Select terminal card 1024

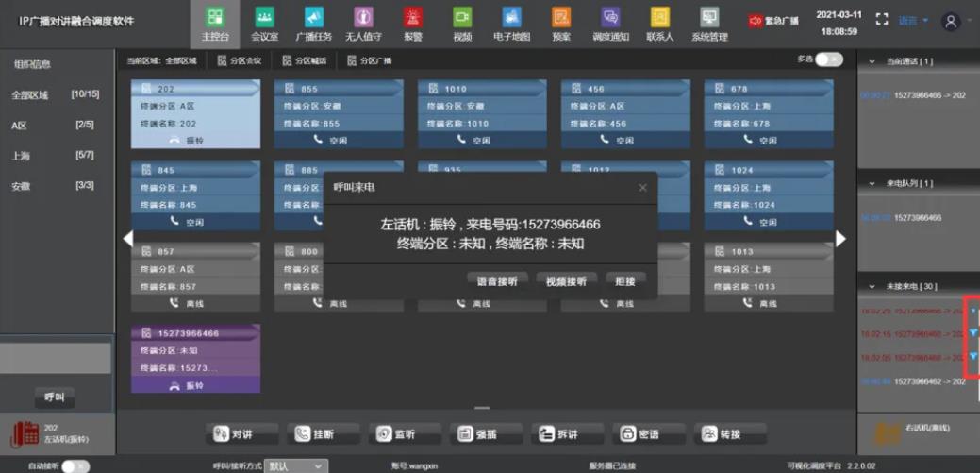769,195
